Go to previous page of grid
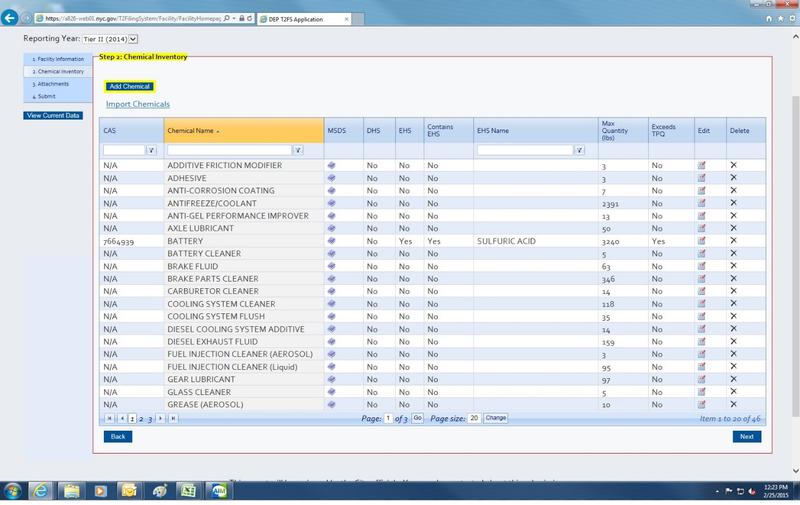800x505 pixels. pyautogui.click(x=122, y=418)
